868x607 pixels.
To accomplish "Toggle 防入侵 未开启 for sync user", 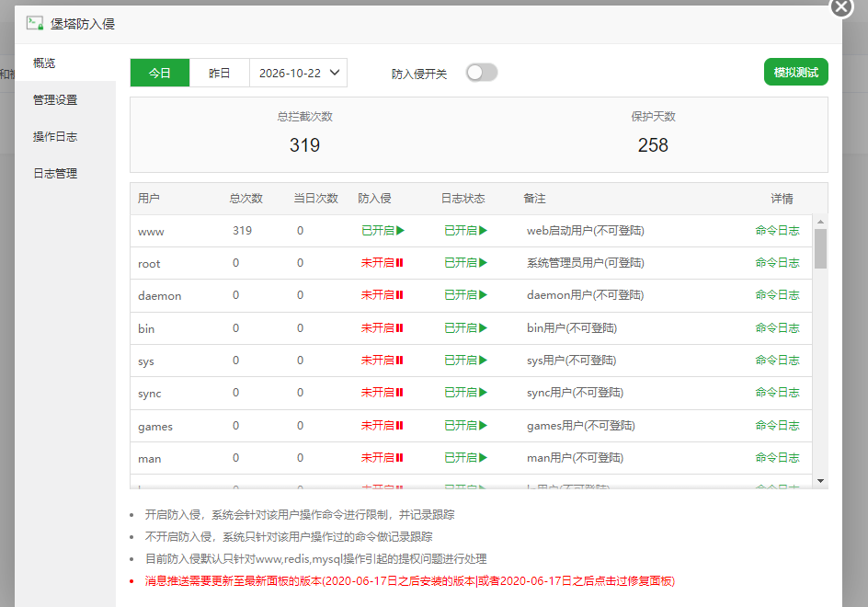I will point(383,392).
